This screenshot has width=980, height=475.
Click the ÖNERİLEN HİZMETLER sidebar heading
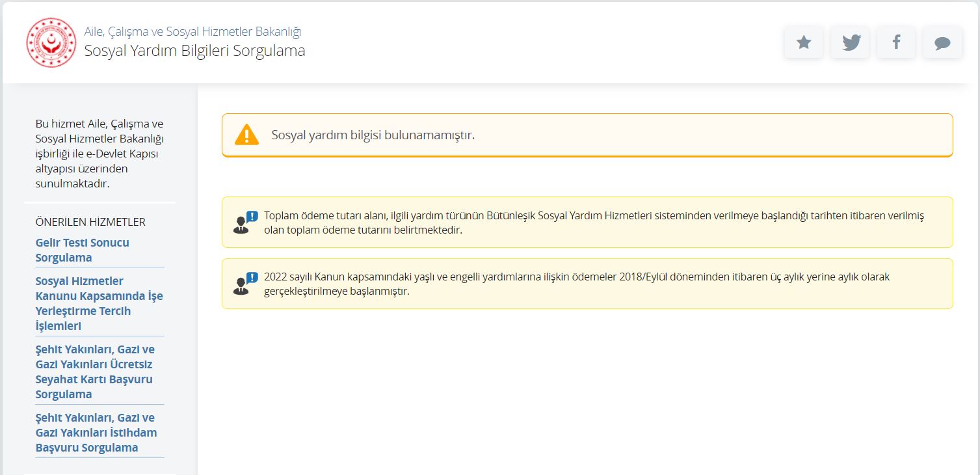click(90, 222)
